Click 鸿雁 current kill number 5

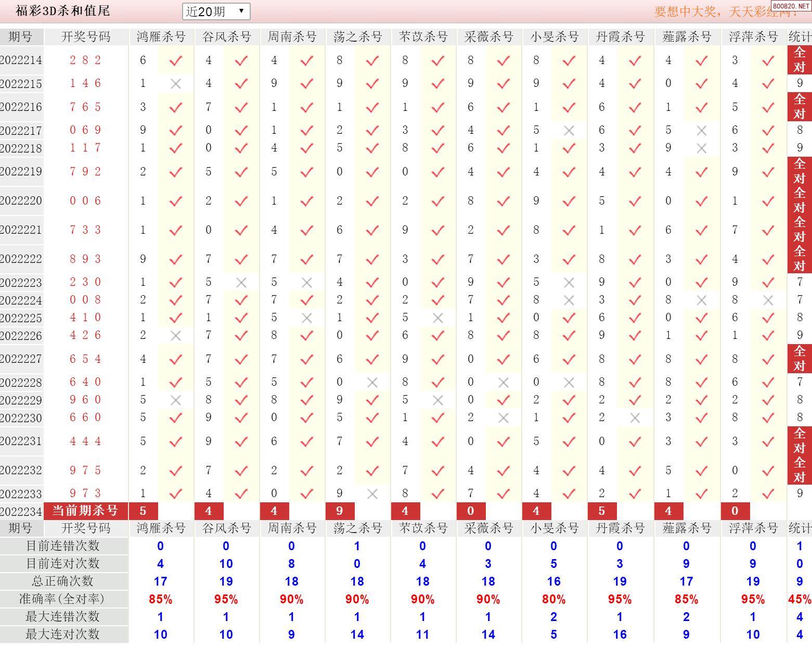tap(143, 511)
